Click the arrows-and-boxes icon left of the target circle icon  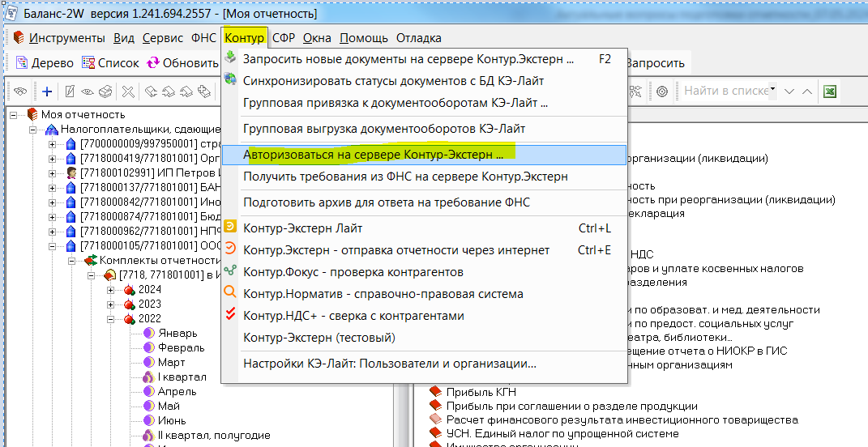(x=635, y=92)
